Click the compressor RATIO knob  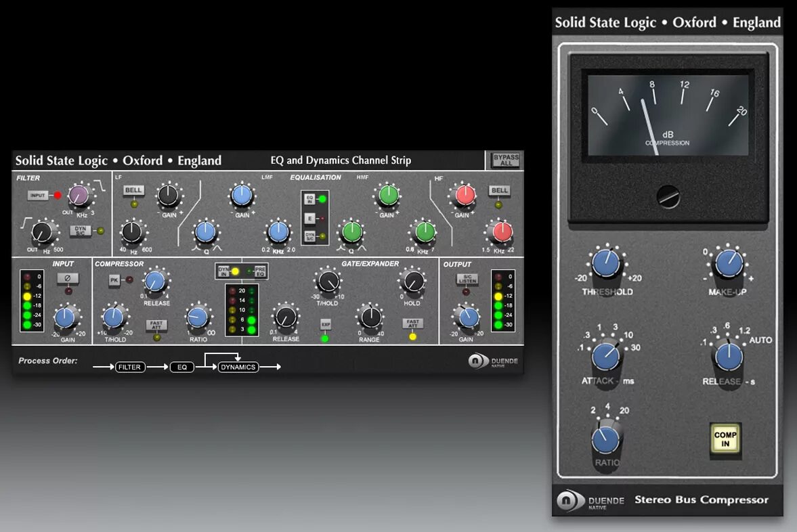(x=197, y=317)
